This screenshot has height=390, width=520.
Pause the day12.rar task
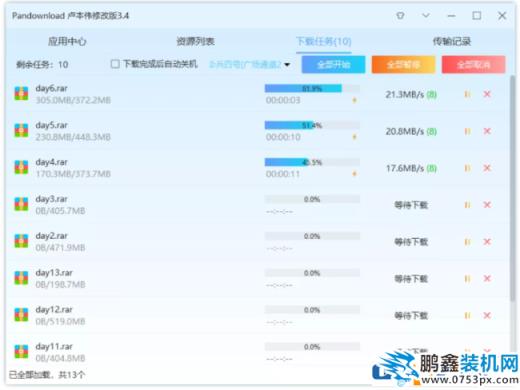[x=467, y=315]
